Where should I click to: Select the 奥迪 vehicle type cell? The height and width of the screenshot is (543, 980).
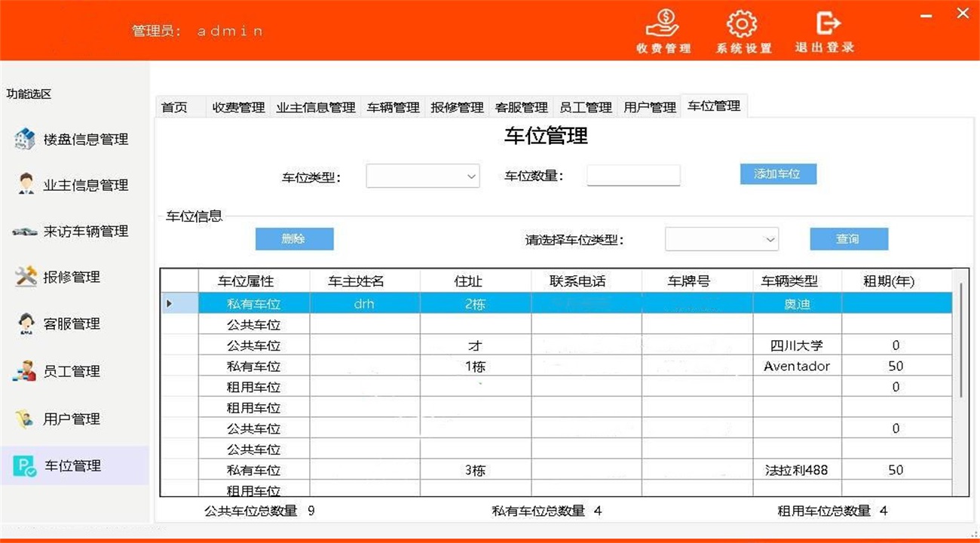(797, 304)
